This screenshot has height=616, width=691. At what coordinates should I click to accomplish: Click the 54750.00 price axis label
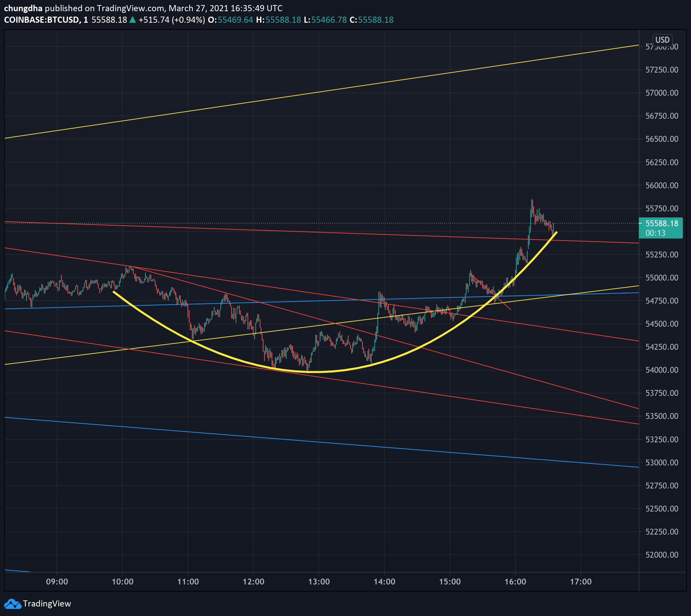pyautogui.click(x=662, y=301)
